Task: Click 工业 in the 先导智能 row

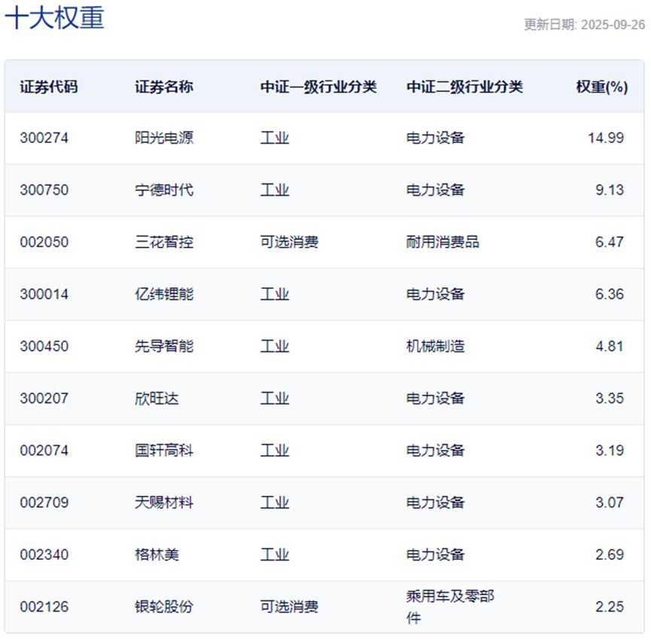Action: point(275,346)
